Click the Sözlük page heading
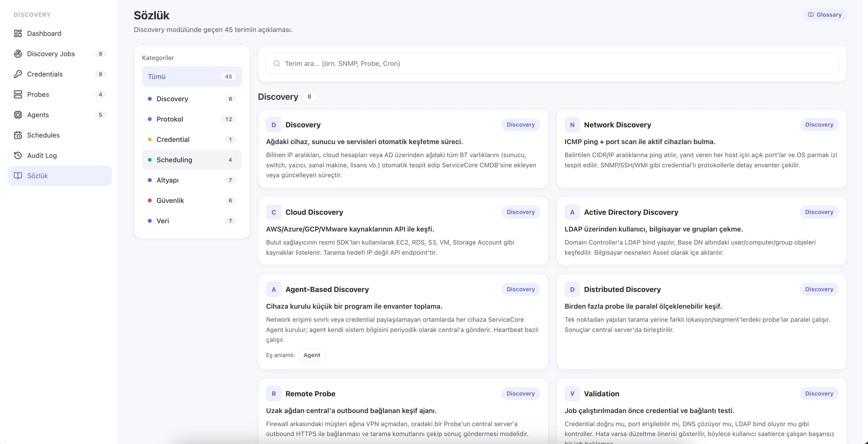The height and width of the screenshot is (444, 868). point(151,15)
